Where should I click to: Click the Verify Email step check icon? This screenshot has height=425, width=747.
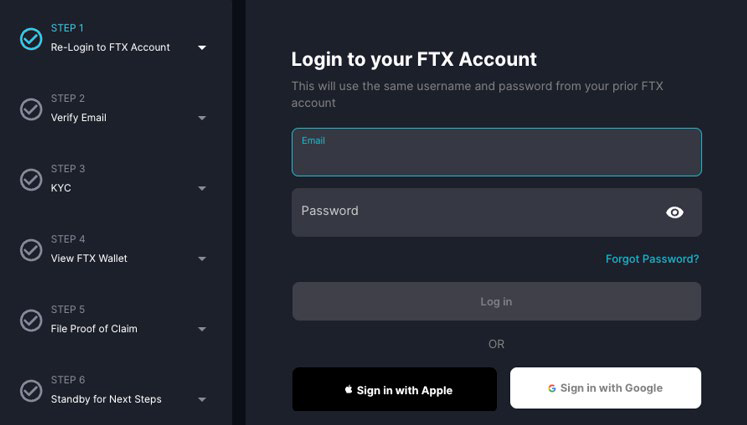click(x=31, y=109)
